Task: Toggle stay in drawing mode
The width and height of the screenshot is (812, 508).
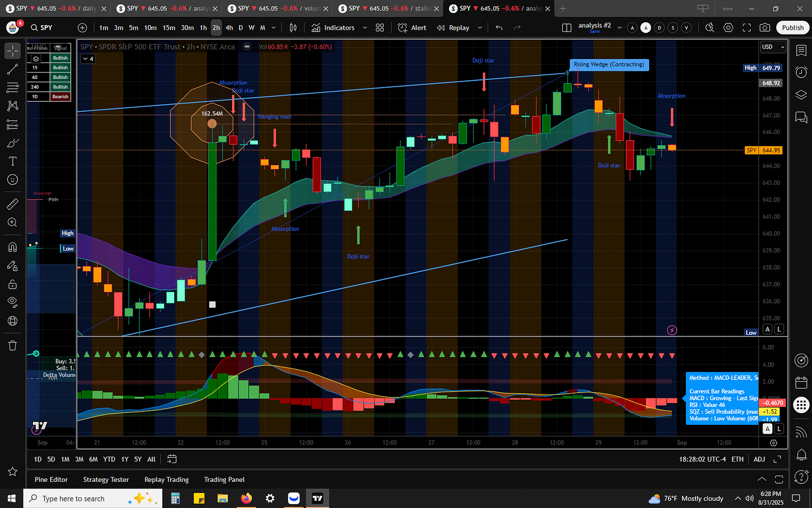Action: (x=13, y=266)
